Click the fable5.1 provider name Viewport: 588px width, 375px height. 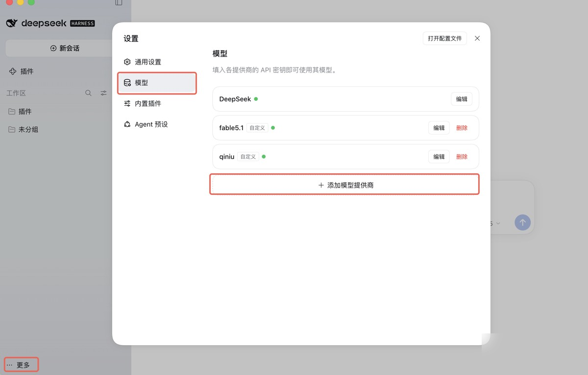[x=231, y=128]
